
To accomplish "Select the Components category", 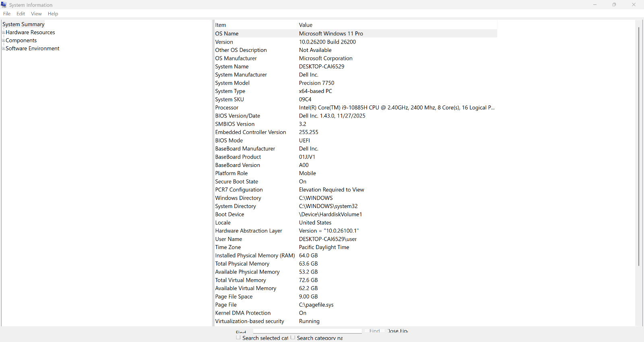I will coord(21,40).
